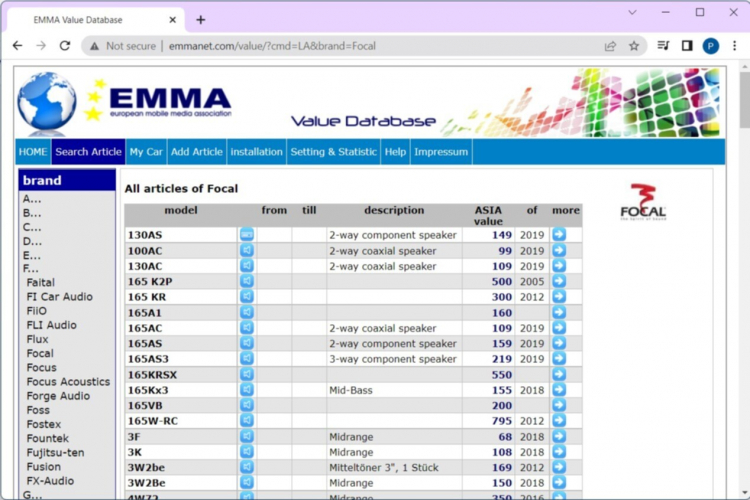Image resolution: width=750 pixels, height=500 pixels.
Task: Open more details arrow for 165KRSX
Action: [x=559, y=374]
